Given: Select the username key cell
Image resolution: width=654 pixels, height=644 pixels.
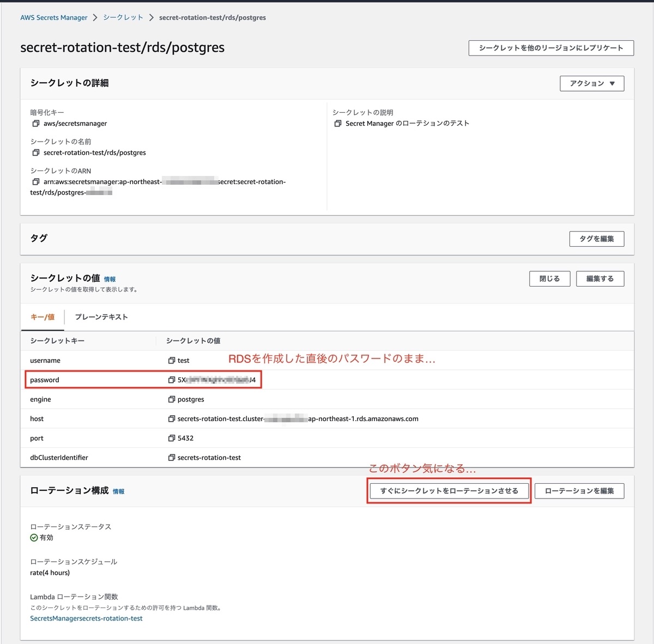Looking at the screenshot, I should (x=45, y=361).
